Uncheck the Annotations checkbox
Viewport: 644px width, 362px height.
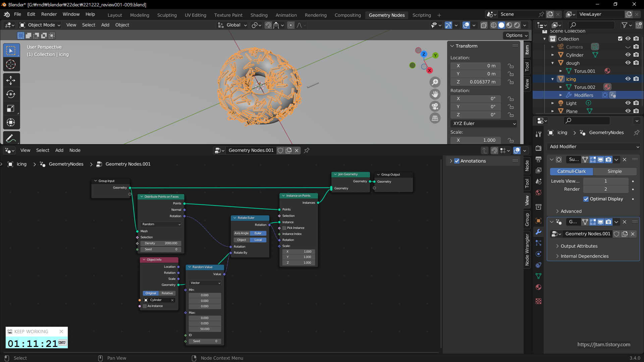tap(457, 161)
